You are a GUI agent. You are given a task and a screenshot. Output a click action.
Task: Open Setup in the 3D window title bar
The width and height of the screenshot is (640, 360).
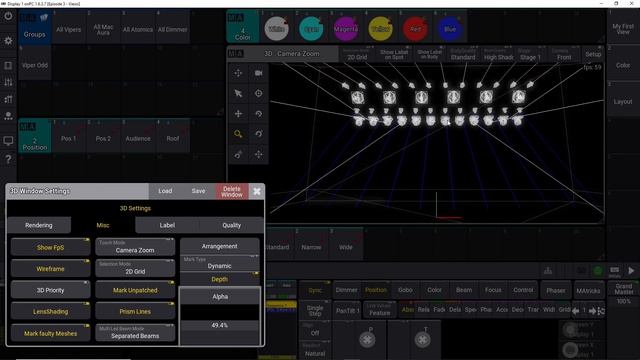(593, 54)
